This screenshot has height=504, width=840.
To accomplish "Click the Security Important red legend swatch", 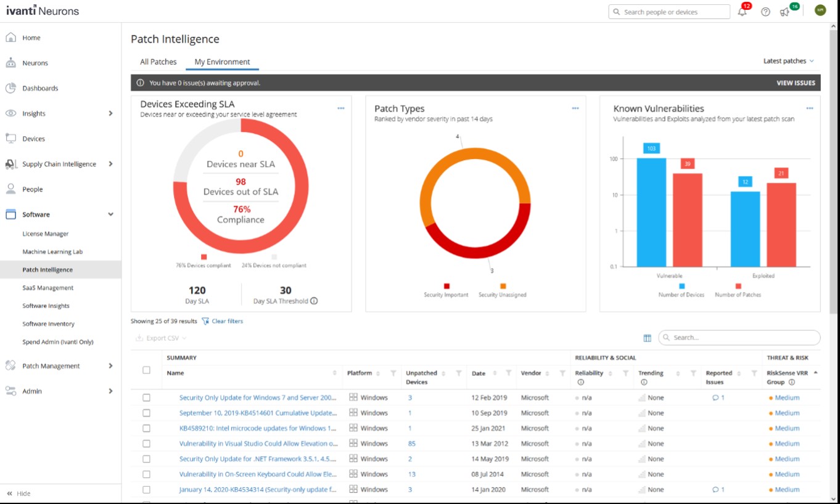I will [x=447, y=286].
